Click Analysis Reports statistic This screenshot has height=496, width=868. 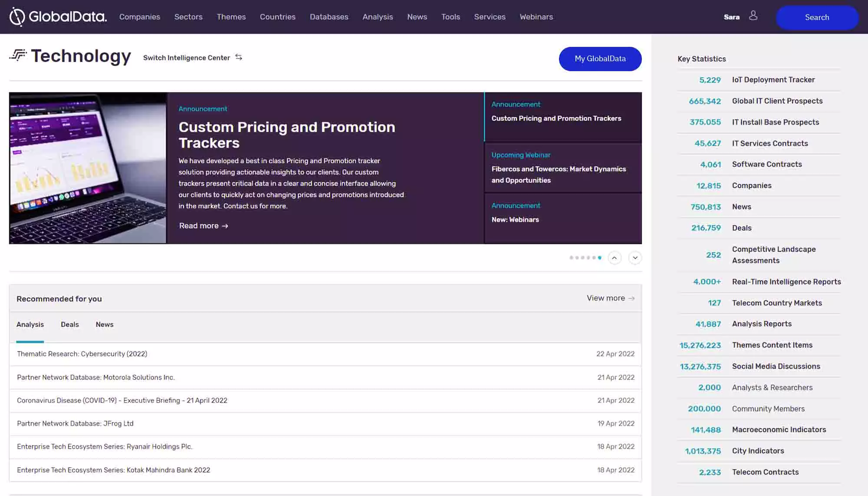pyautogui.click(x=759, y=324)
